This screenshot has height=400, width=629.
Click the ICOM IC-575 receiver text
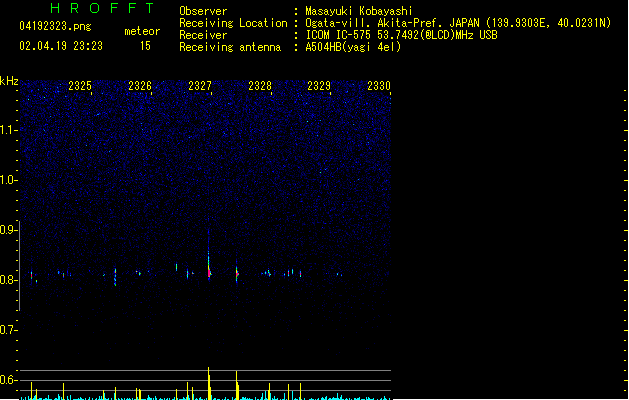(401, 35)
